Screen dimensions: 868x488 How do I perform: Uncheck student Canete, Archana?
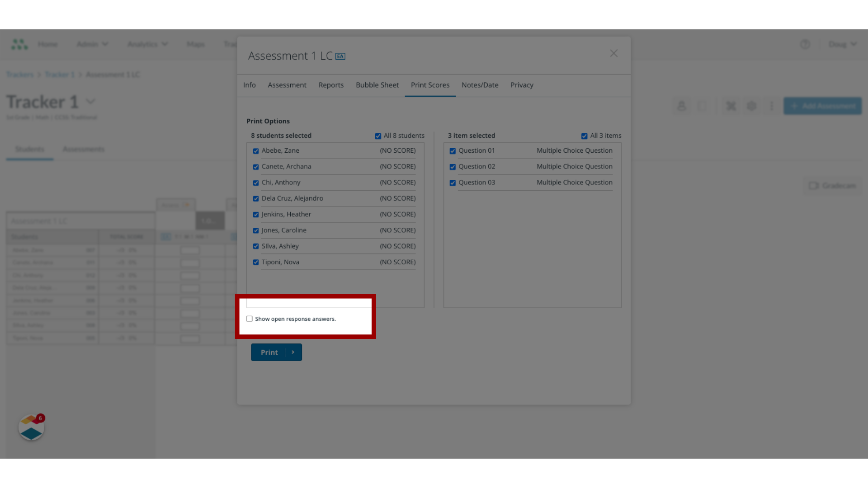(256, 167)
